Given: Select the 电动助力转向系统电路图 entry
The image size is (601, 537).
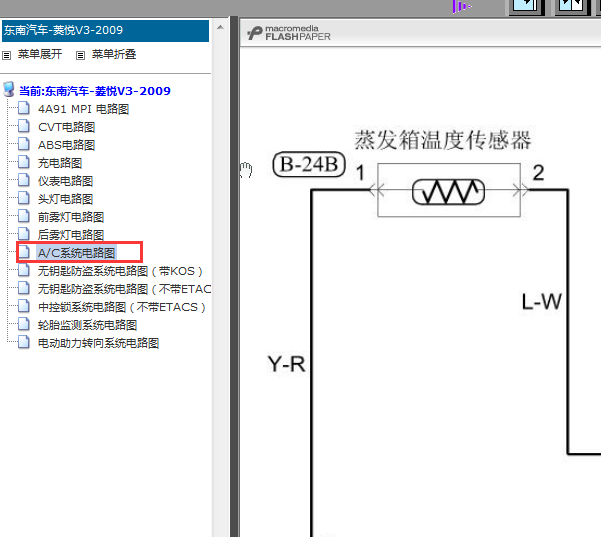Looking at the screenshot, I should 99,343.
